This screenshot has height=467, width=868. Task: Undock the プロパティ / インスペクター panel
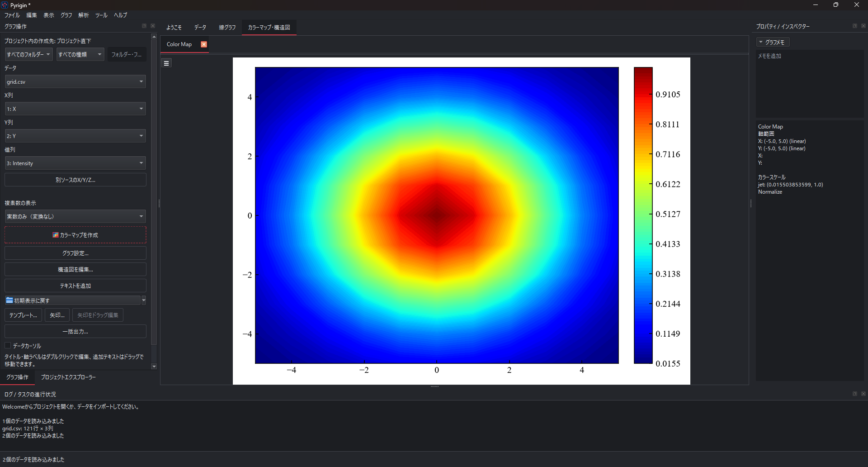pyautogui.click(x=854, y=26)
